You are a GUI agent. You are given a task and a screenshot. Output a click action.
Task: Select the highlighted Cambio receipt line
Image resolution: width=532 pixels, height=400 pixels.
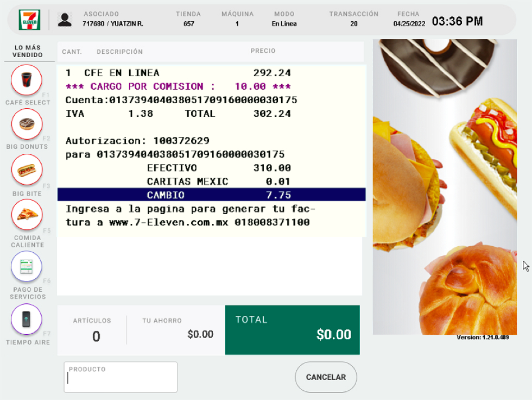click(211, 195)
